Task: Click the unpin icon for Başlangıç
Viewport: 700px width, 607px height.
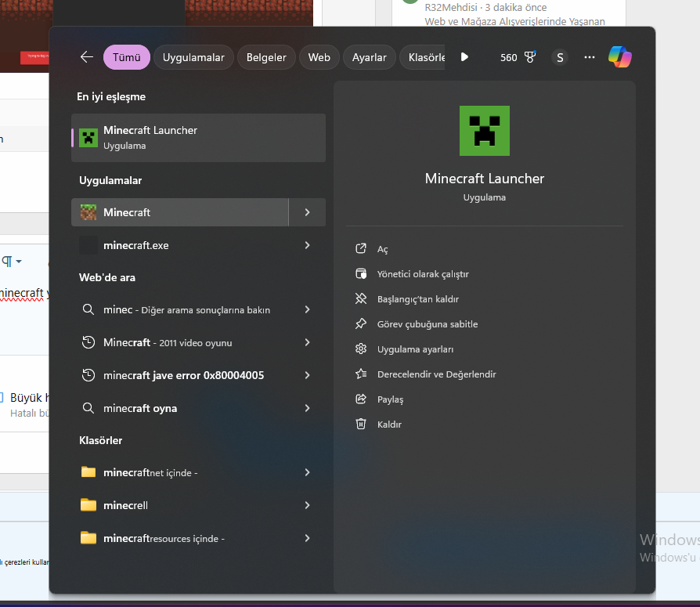Action: [x=361, y=298]
